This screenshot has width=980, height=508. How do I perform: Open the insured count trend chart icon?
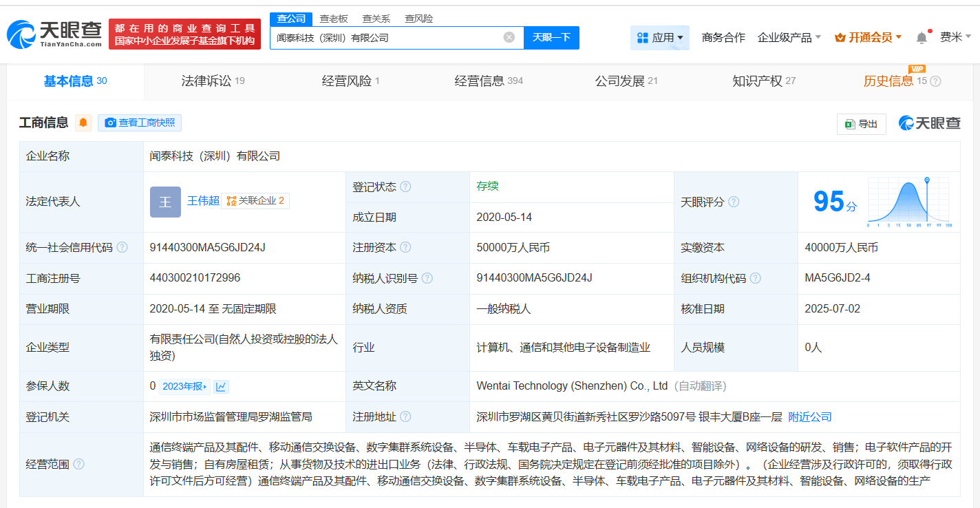(x=221, y=386)
